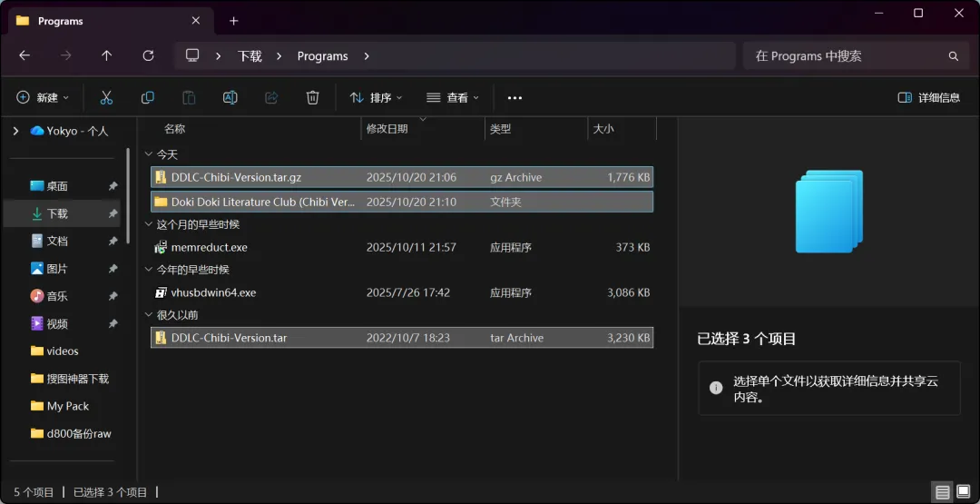This screenshot has height=504, width=980.
Task: Unpin 桌面 using its pin icon
Action: tap(113, 186)
